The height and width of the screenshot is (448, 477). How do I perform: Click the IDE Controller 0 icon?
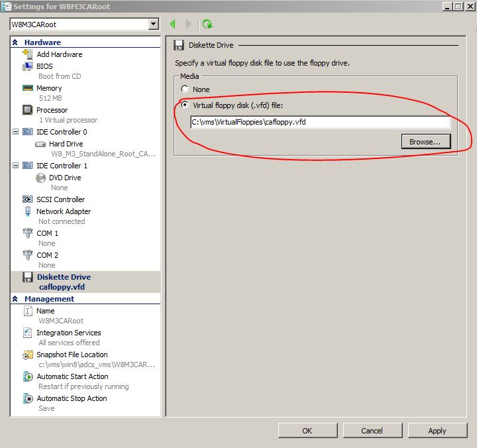pyautogui.click(x=27, y=132)
